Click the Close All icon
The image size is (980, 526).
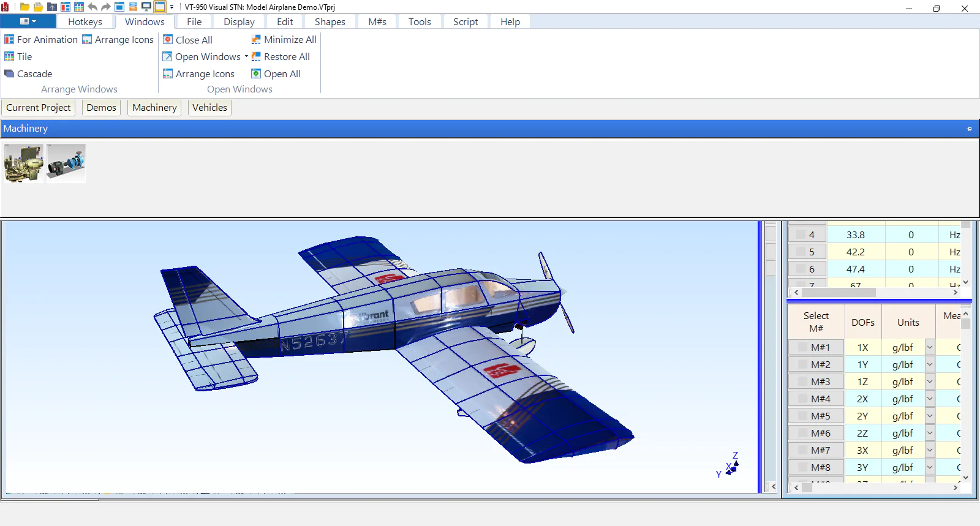pyautogui.click(x=168, y=39)
